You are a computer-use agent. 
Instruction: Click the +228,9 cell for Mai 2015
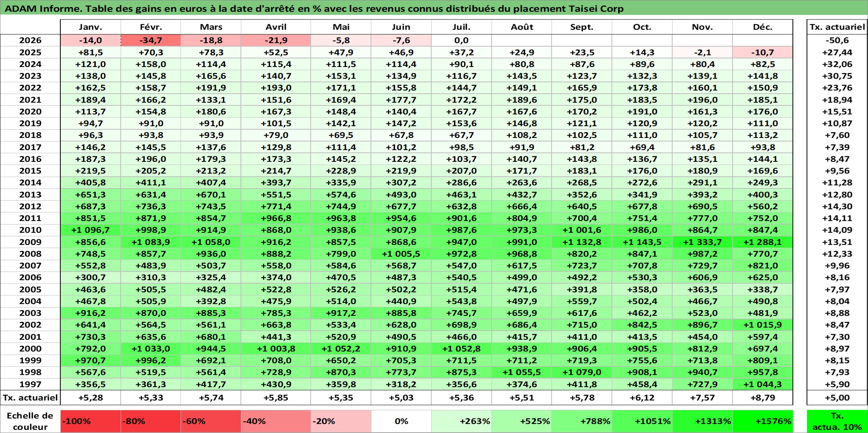(x=341, y=171)
